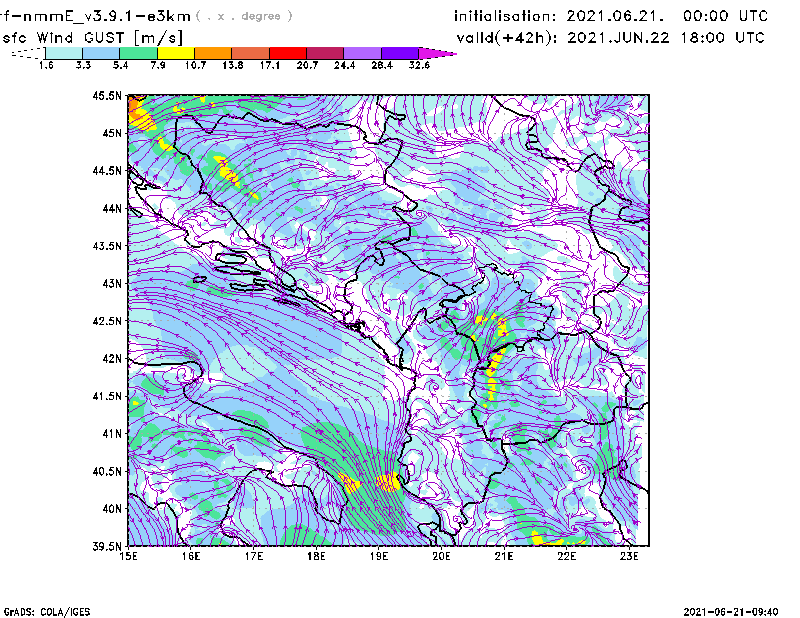Click the '18E' longitude label
This screenshot has width=800, height=618.
pyautogui.click(x=316, y=556)
